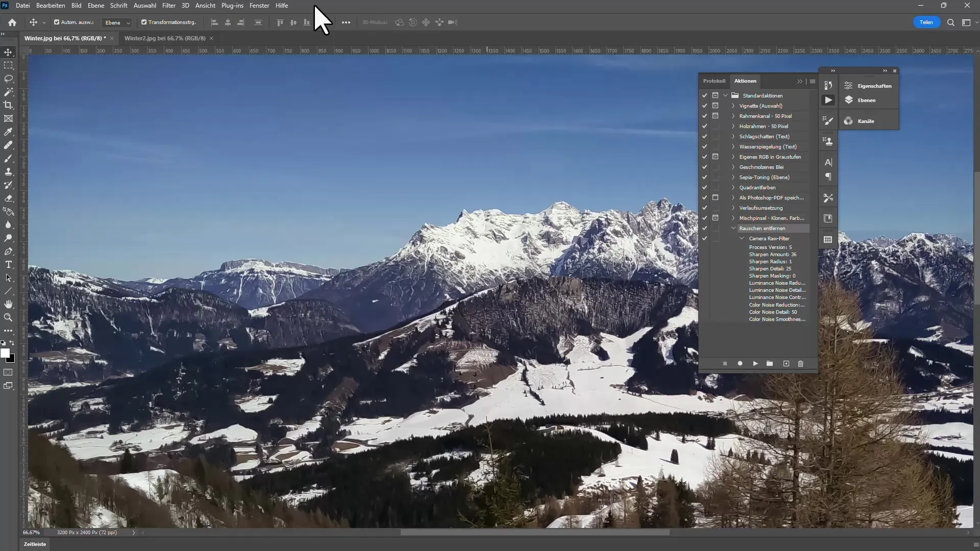The width and height of the screenshot is (980, 551).
Task: Click the stop recording button
Action: [725, 364]
